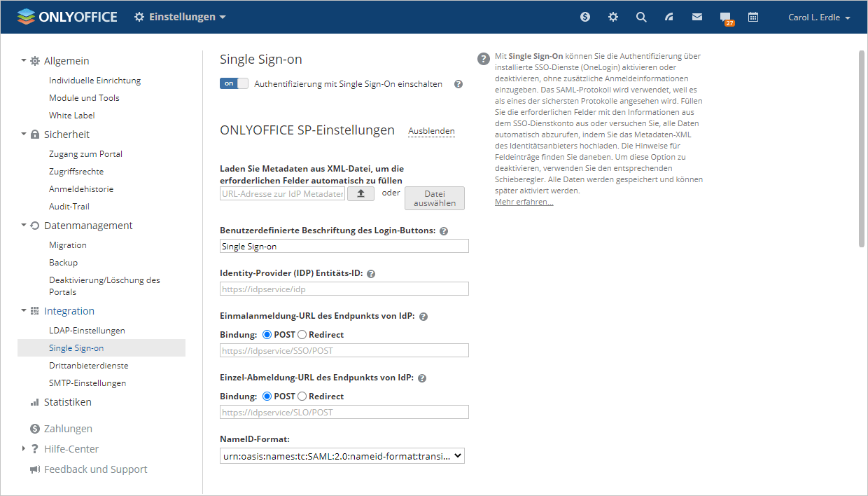
Task: Click the large question mark info icon
Action: tap(484, 59)
